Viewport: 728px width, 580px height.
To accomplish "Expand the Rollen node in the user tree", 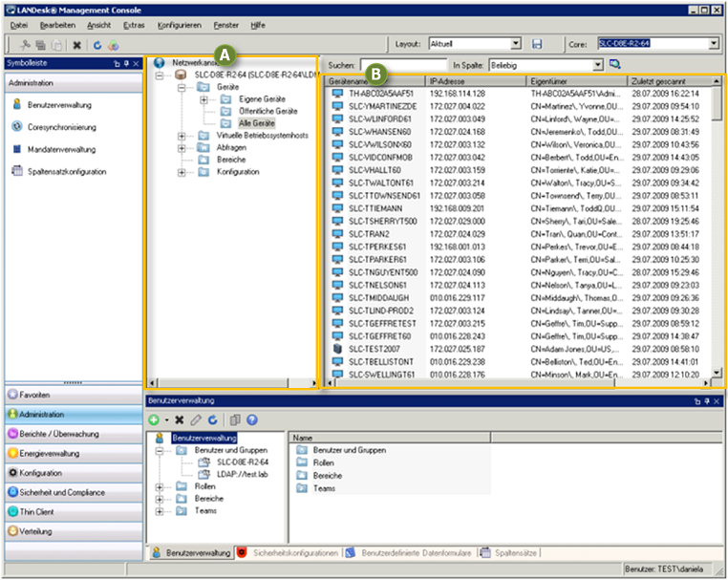I will coord(160,487).
